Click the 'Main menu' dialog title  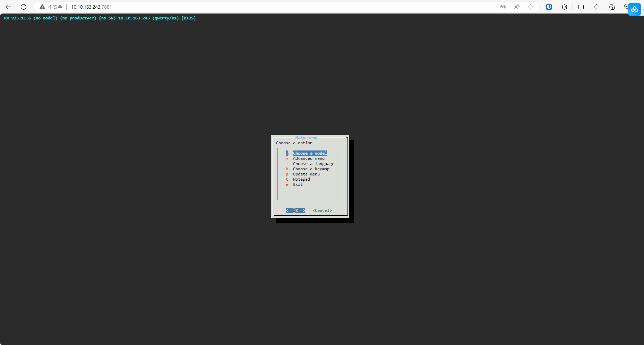click(306, 138)
